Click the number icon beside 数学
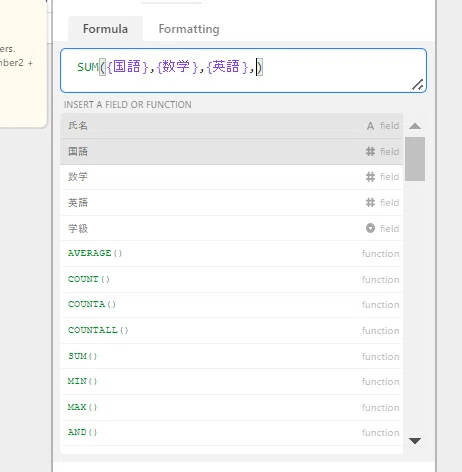The width and height of the screenshot is (462, 472). click(x=370, y=177)
